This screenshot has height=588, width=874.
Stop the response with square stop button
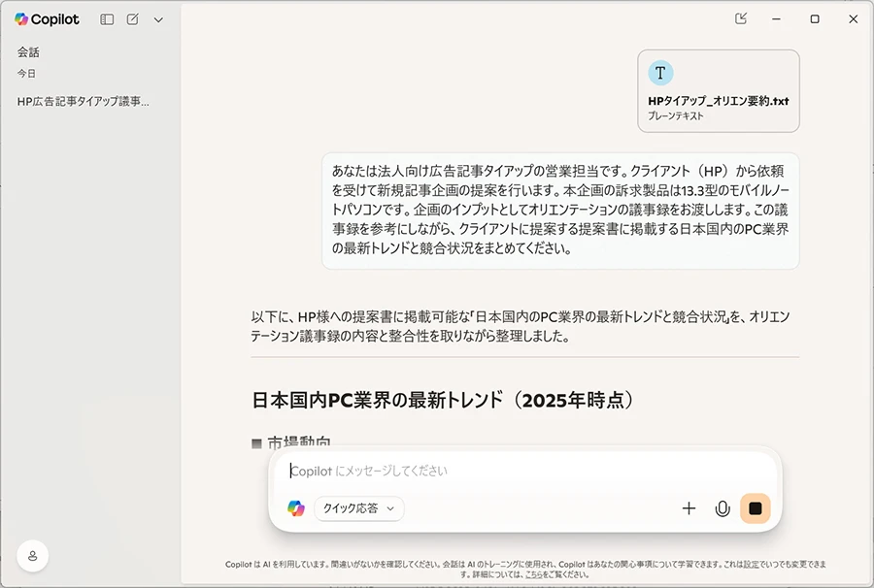coord(756,508)
